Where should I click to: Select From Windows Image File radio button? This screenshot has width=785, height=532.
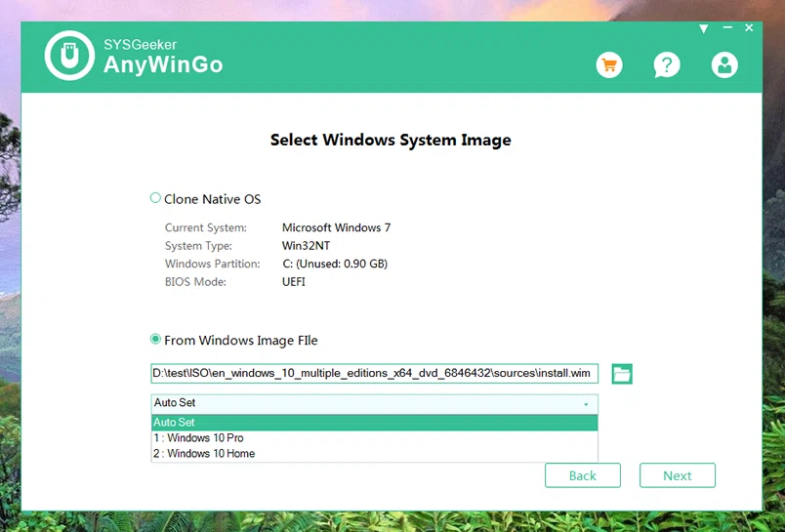tap(155, 340)
